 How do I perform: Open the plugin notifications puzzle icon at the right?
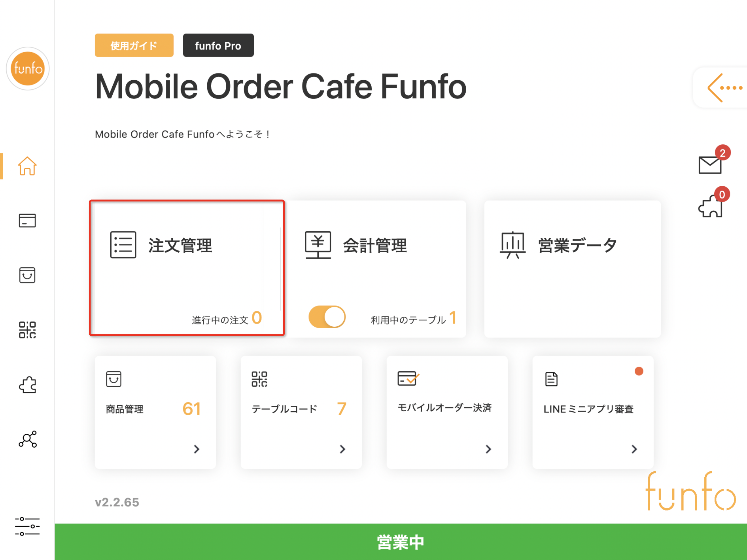coord(710,206)
